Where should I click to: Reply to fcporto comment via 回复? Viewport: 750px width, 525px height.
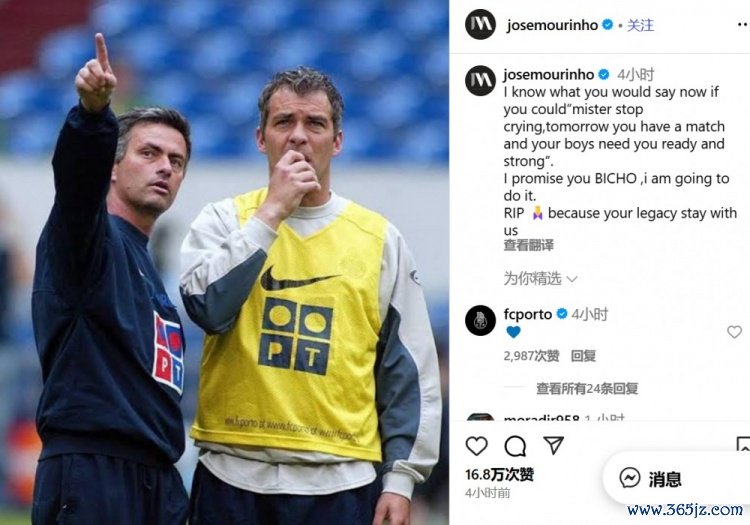[583, 356]
